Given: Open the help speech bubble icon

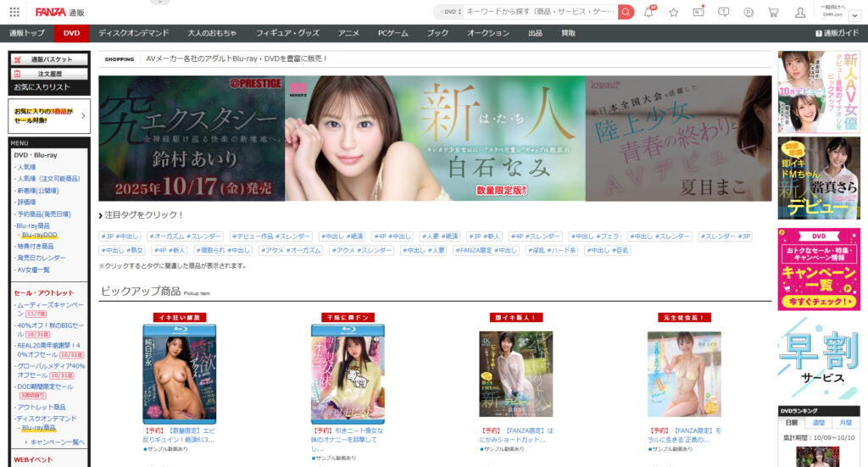Looking at the screenshot, I should (x=723, y=12).
